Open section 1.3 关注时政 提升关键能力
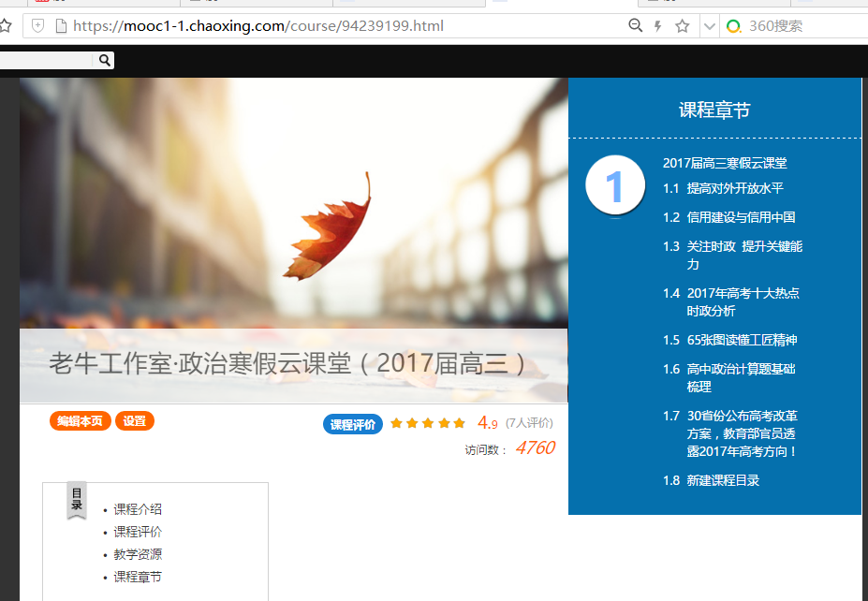868x601 pixels. pyautogui.click(x=733, y=256)
